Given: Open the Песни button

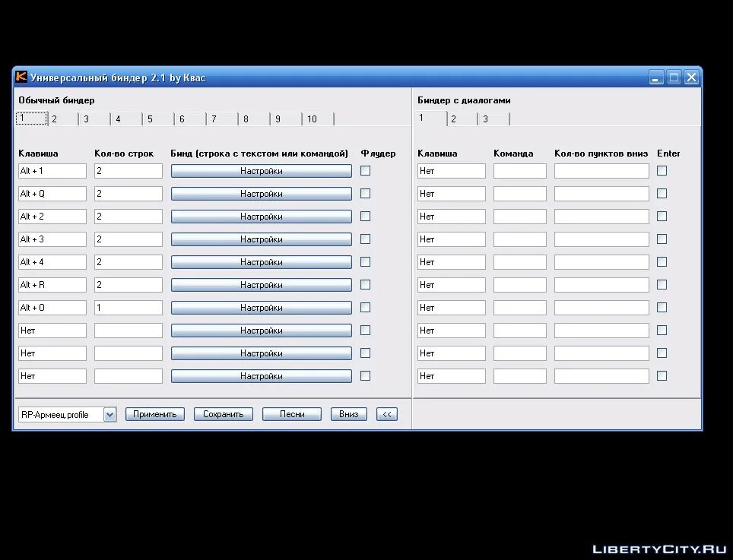Looking at the screenshot, I should tap(292, 414).
